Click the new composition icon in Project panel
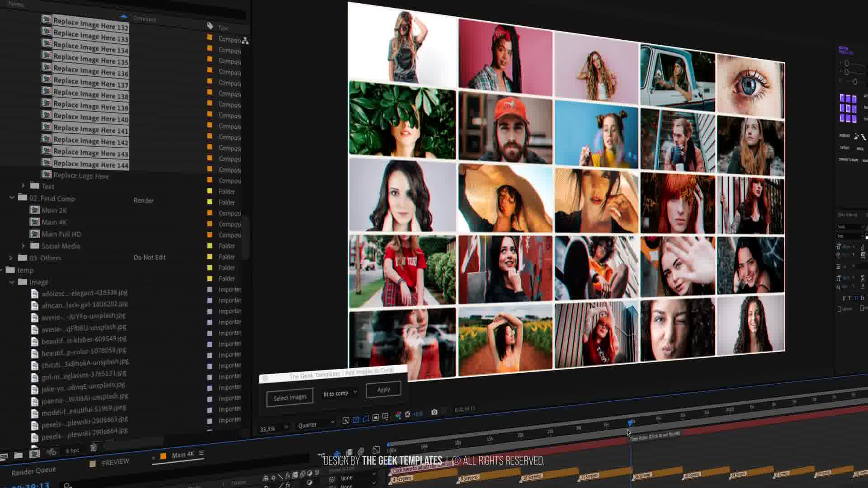This screenshot has width=868, height=488. click(x=34, y=454)
